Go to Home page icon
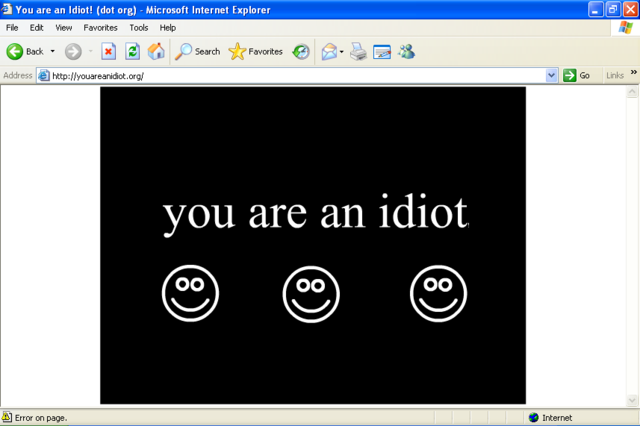Image resolution: width=640 pixels, height=426 pixels. [156, 51]
